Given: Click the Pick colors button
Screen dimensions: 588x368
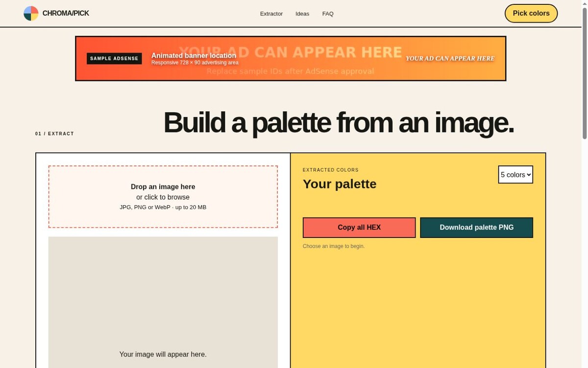Looking at the screenshot, I should point(531,13).
